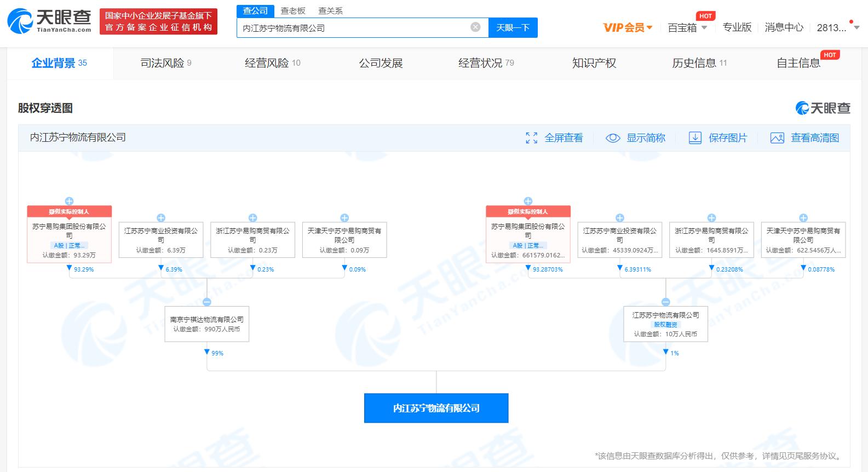Click 显示简称 text link
This screenshot has width=868, height=472.
pyautogui.click(x=646, y=138)
